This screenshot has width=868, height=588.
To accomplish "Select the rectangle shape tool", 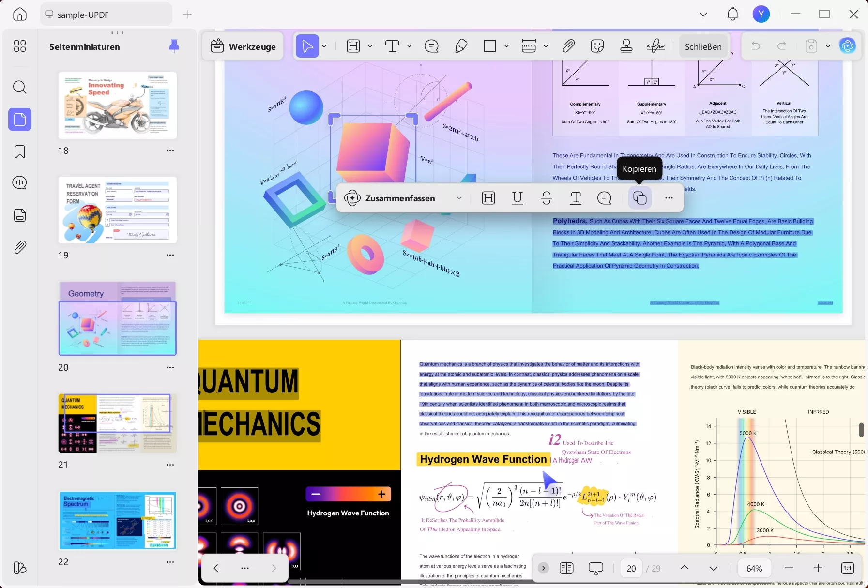I will 490,46.
